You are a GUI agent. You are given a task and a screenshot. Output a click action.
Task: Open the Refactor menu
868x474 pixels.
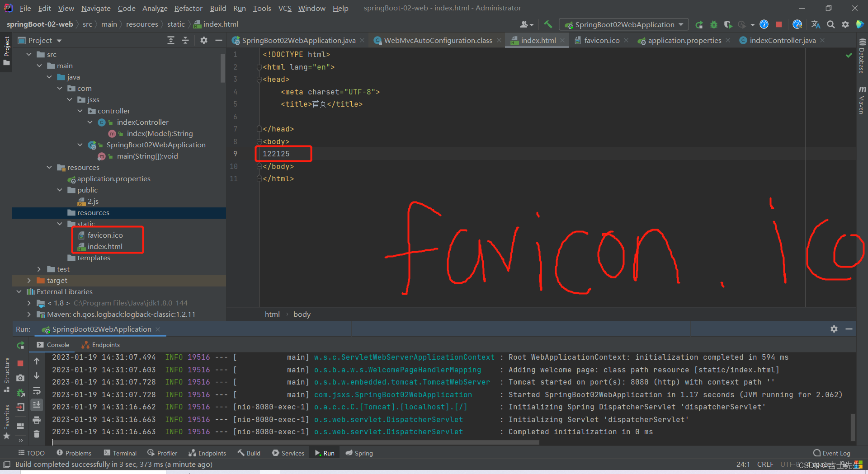tap(188, 8)
